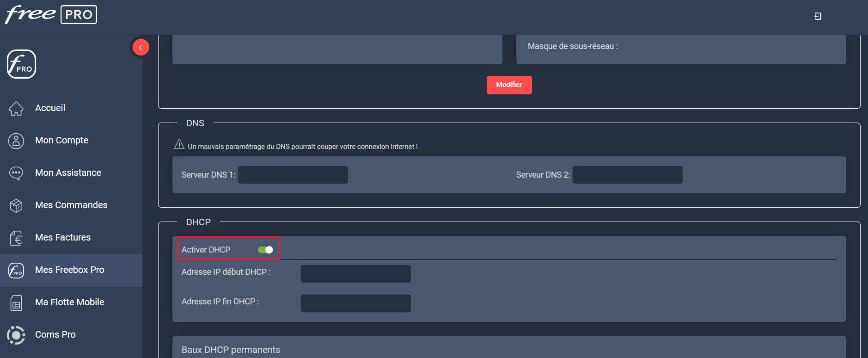Click the DNS misconfiguration warning text
This screenshot has height=358, width=868.
pos(303,147)
